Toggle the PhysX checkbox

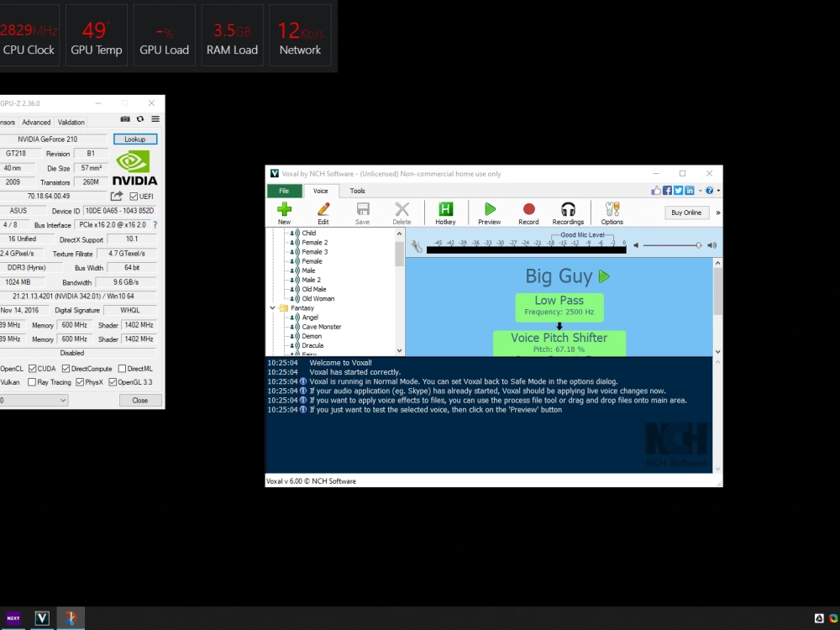[x=80, y=382]
